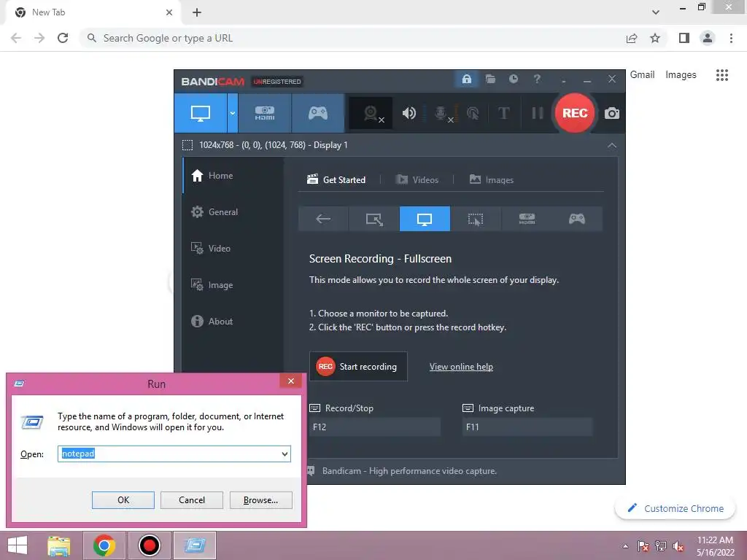Screen dimensions: 747x560
Task: Open the Home section in Bandicam sidebar
Action: 233,175
